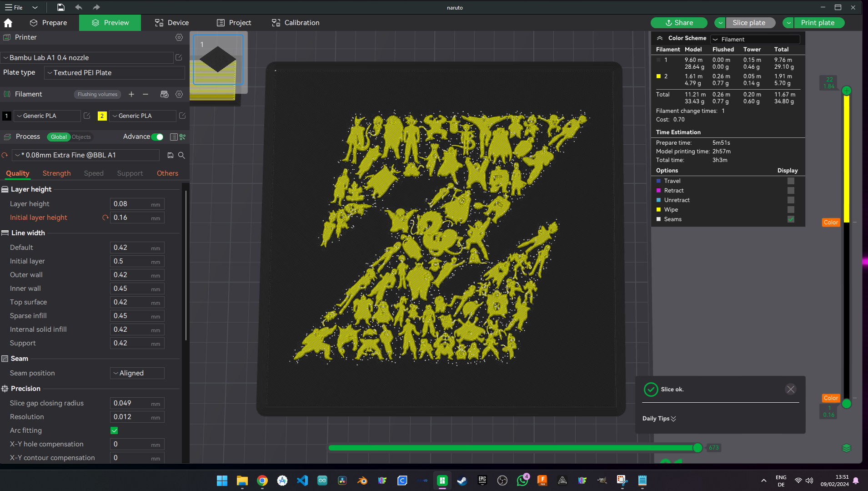Search process settings magnifier icon
The image size is (868, 491).
click(x=181, y=155)
